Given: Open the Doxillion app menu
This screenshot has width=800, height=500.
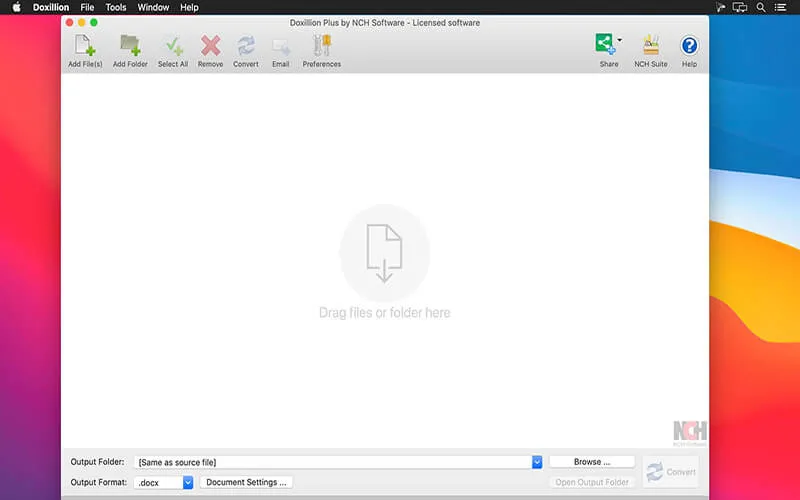Looking at the screenshot, I should 51,7.
